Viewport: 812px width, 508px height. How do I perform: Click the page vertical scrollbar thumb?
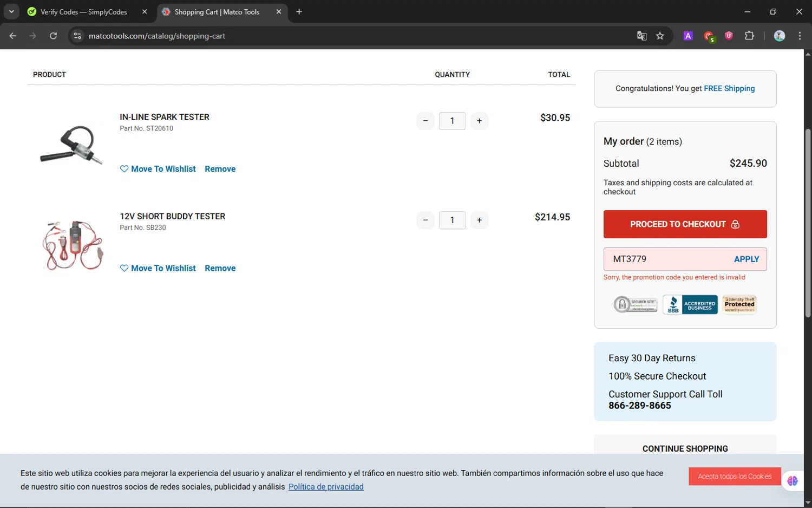pyautogui.click(x=808, y=223)
